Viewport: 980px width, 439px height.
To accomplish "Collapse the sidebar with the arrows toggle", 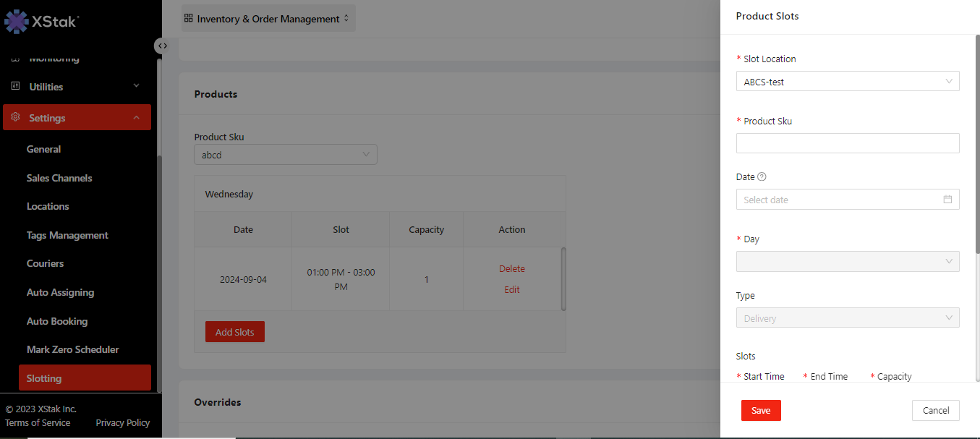I will 163,46.
